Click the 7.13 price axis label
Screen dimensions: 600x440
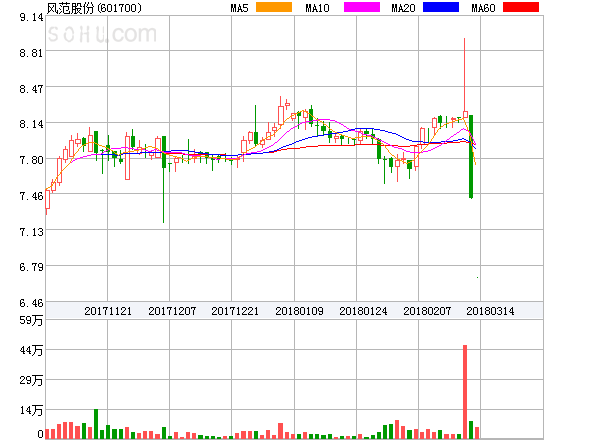pyautogui.click(x=31, y=232)
